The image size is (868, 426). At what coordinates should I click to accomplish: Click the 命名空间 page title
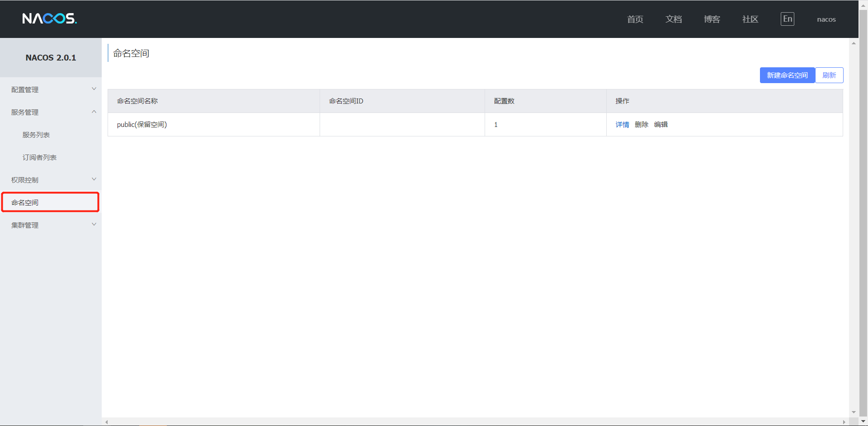point(131,53)
